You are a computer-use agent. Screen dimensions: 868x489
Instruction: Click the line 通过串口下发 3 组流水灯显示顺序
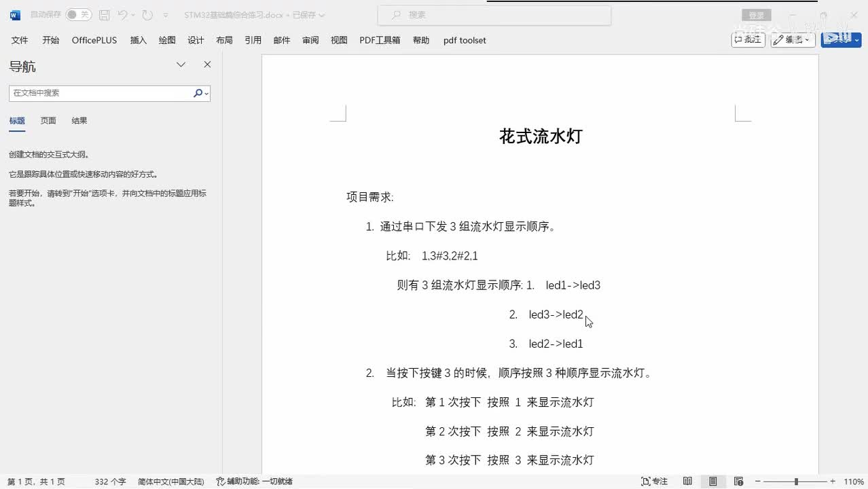click(x=468, y=226)
